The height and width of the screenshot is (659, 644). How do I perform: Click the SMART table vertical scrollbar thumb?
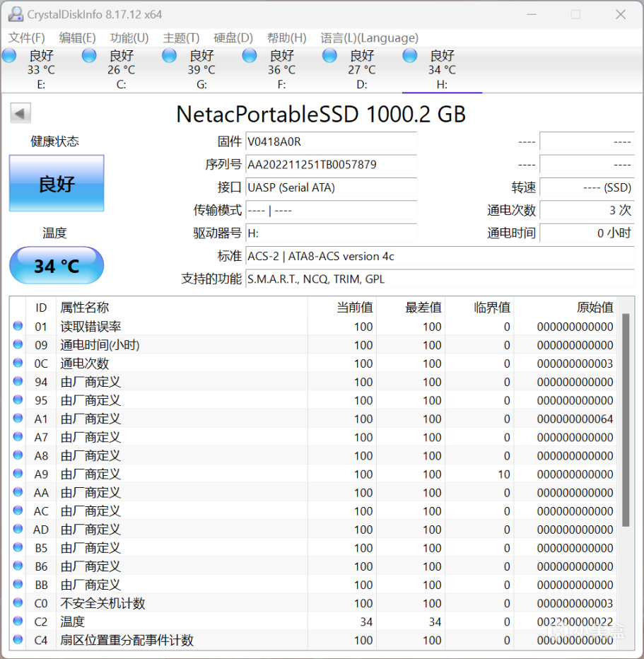(626, 420)
